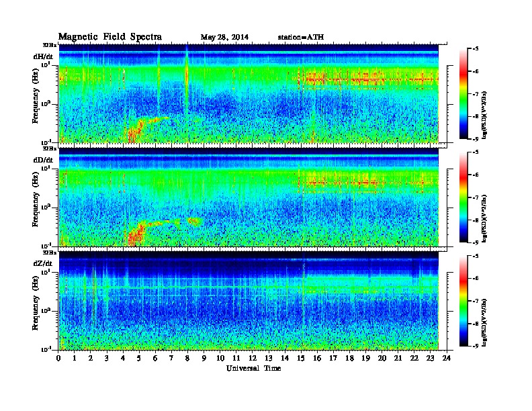Click the hour "17" tick label
Screen dimensions: 532x411
(x=334, y=359)
